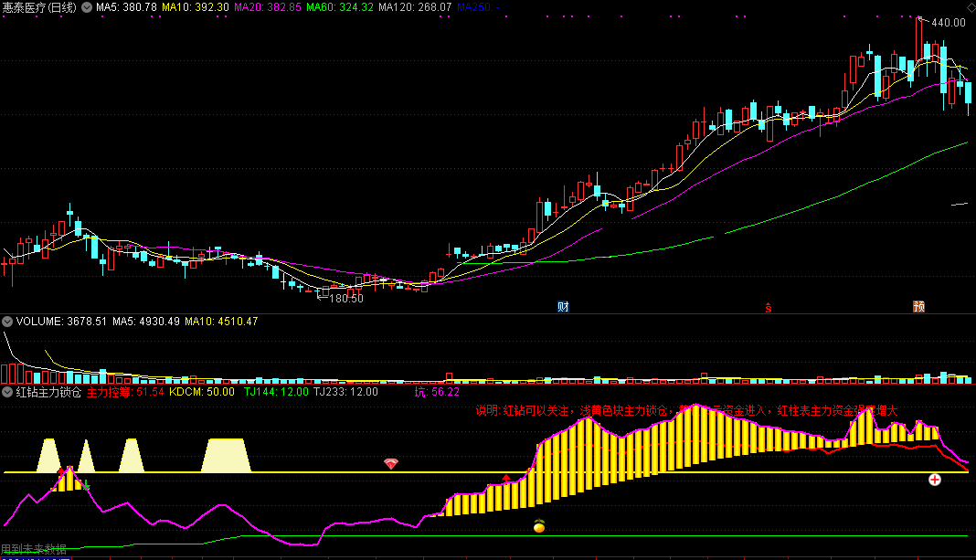Click the volume MA10: 4510.47 label
This screenshot has width=976, height=560.
221,322
